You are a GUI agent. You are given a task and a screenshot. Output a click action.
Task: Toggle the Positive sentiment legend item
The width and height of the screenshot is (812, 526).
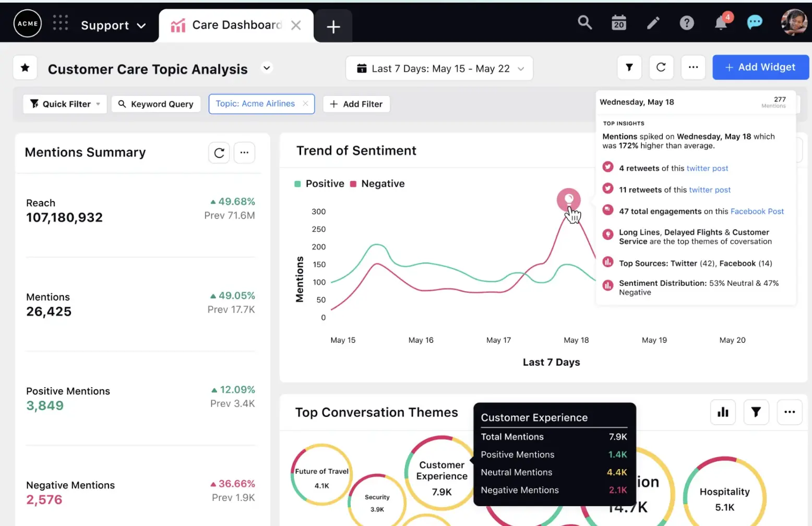[319, 183]
